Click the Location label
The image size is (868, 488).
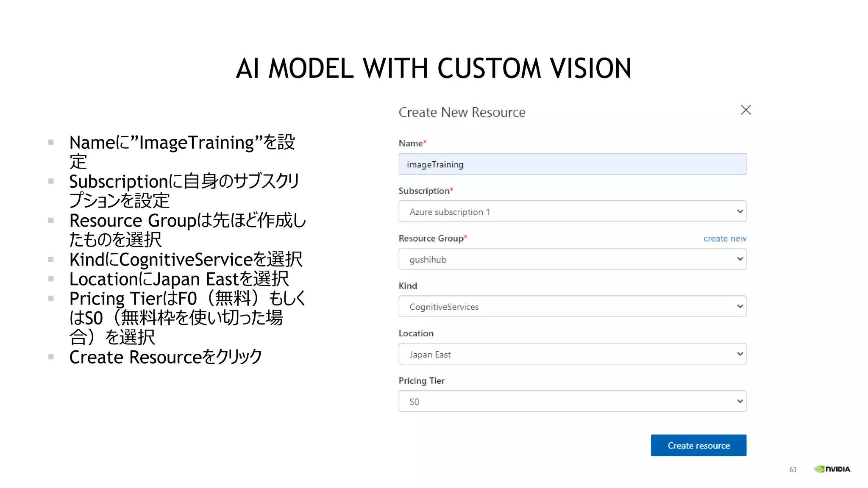pos(416,333)
